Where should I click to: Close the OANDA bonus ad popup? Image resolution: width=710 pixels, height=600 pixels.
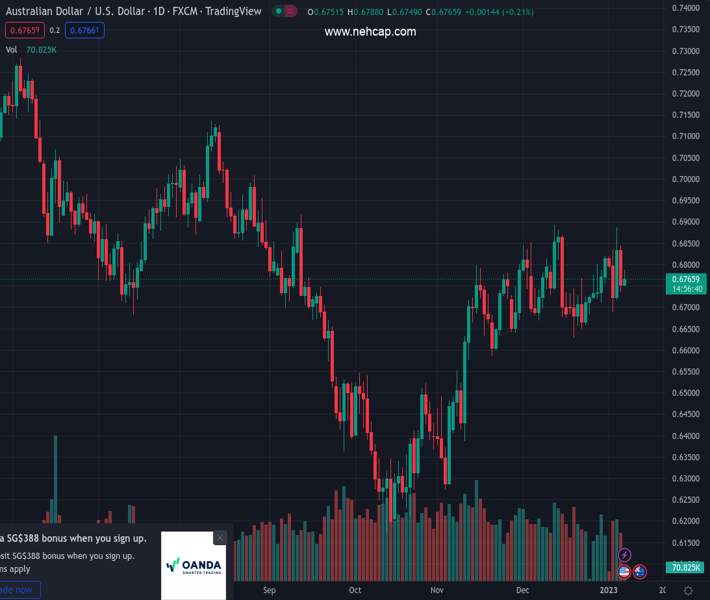(x=220, y=538)
